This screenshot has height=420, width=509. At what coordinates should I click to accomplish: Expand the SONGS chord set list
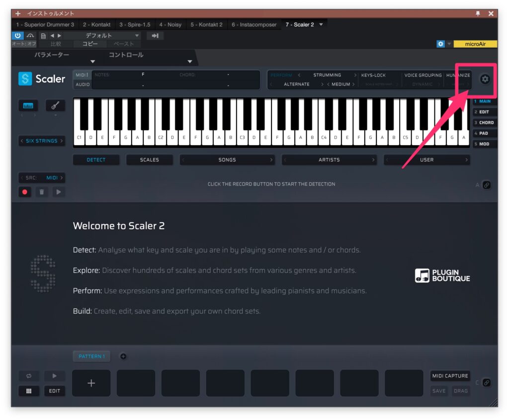point(227,160)
